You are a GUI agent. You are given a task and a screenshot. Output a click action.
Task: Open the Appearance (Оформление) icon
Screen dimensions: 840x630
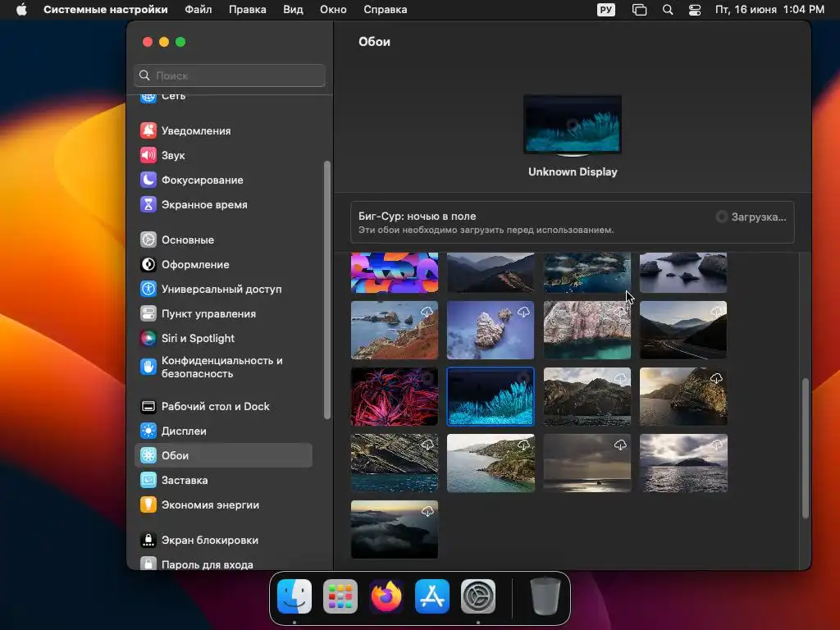click(x=148, y=265)
